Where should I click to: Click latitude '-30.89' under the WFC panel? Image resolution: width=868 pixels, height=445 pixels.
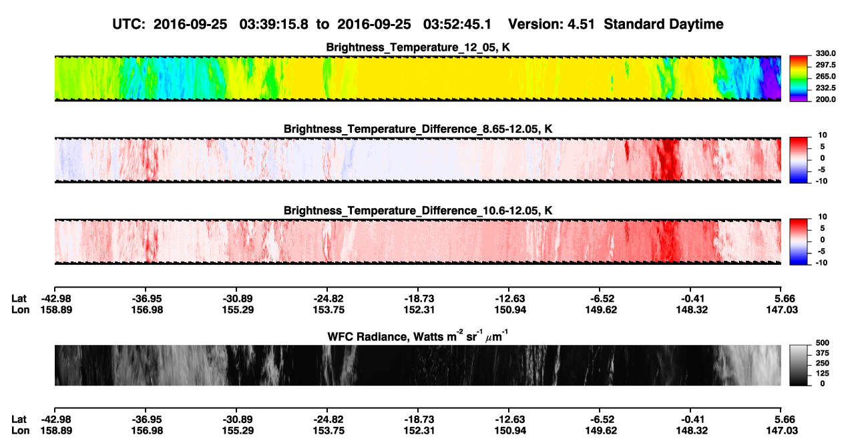[236, 420]
